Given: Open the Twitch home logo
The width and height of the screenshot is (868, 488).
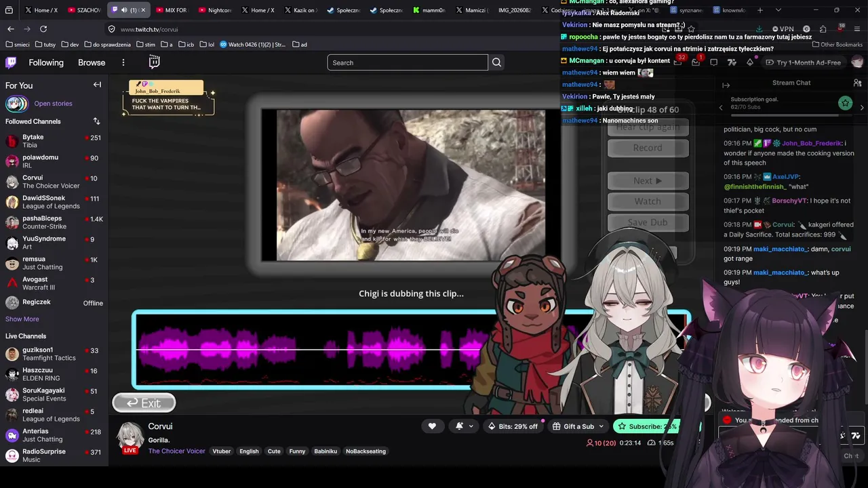Looking at the screenshot, I should [x=11, y=62].
